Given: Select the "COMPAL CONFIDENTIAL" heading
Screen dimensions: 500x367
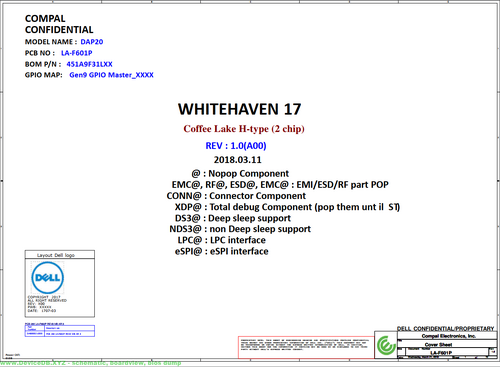Looking at the screenshot, I should click(59, 24).
